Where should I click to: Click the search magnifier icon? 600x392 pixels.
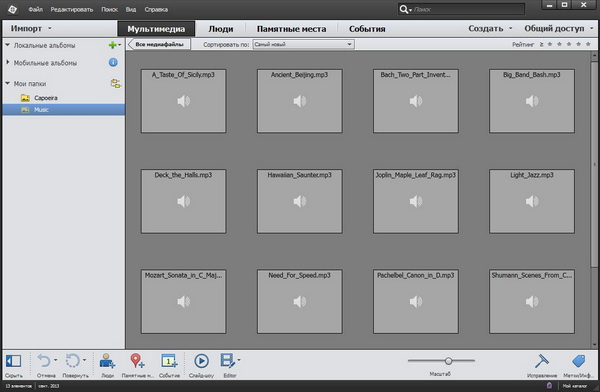(x=403, y=9)
